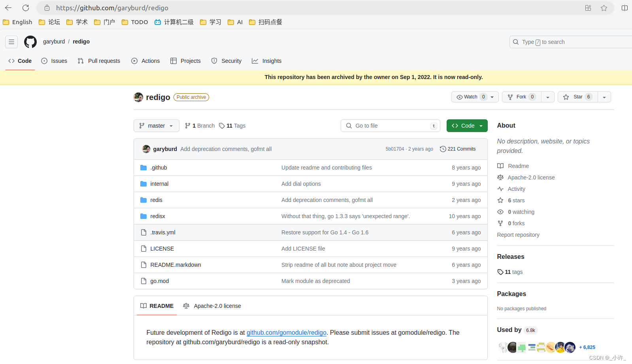Switch to the Security tab
The width and height of the screenshot is (632, 364).
(x=226, y=61)
